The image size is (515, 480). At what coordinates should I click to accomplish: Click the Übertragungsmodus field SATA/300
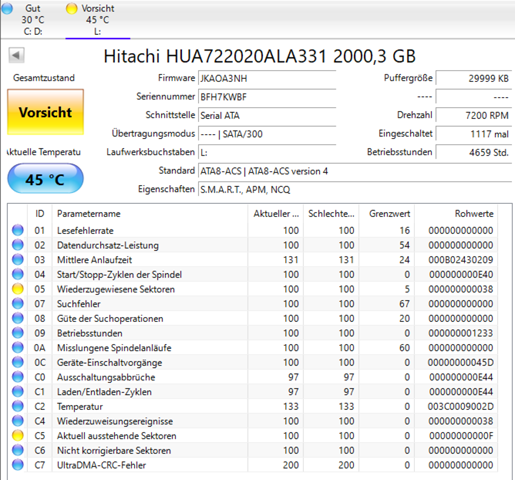267,134
